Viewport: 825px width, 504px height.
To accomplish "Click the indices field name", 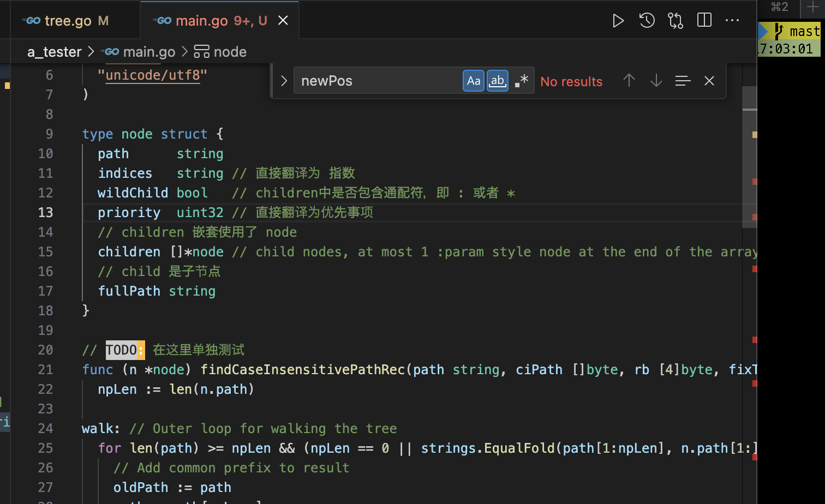I will pos(125,173).
